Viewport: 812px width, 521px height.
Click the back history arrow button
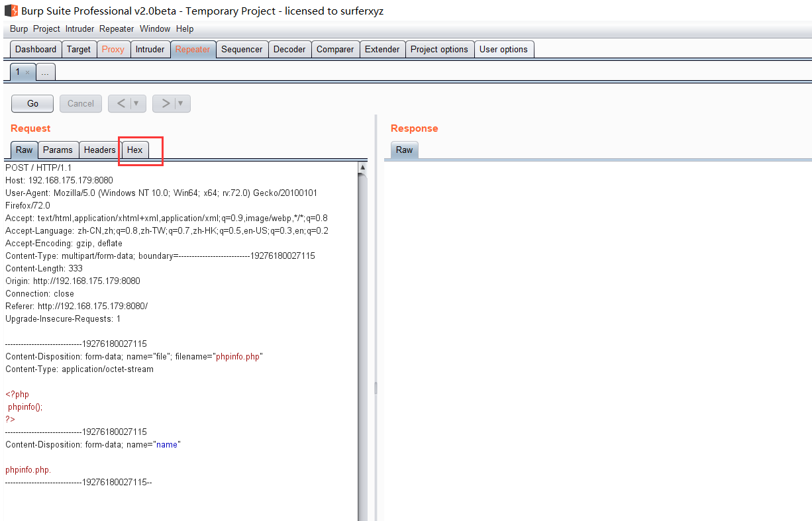[x=120, y=103]
